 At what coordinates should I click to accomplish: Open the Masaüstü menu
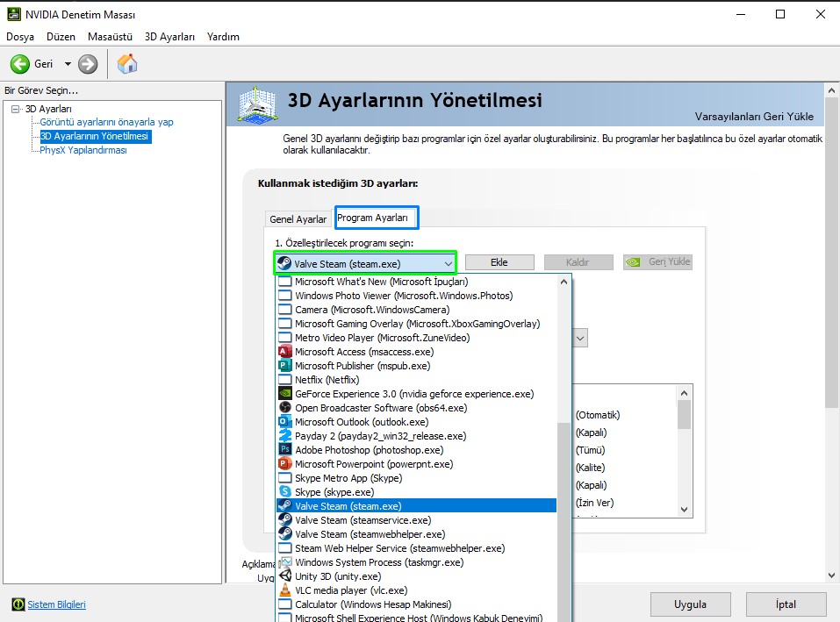pyautogui.click(x=110, y=37)
